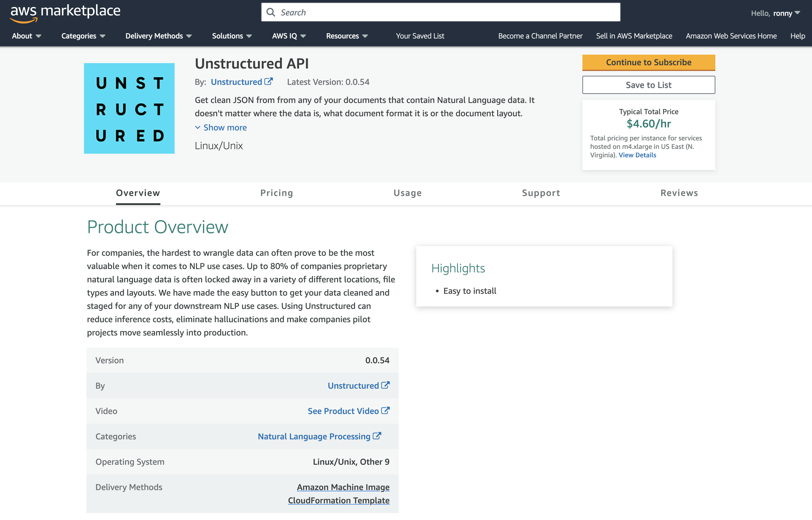Open the Reviews tab
This screenshot has height=520, width=812.
point(679,193)
